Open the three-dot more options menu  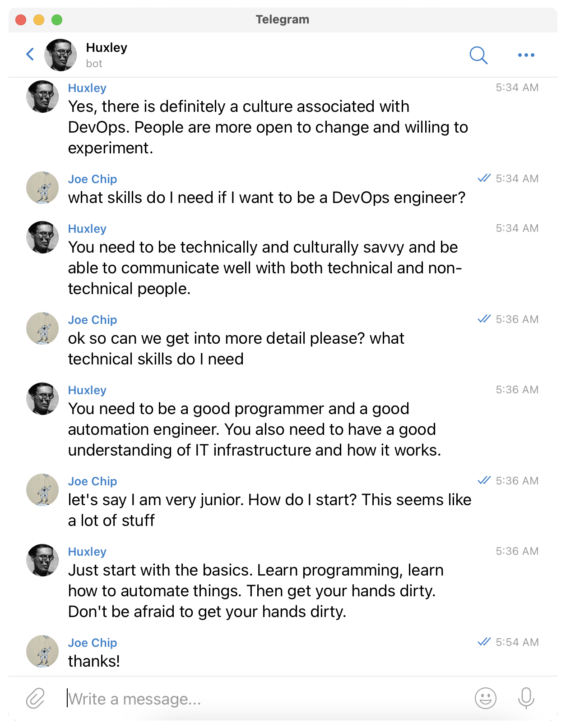coord(526,55)
